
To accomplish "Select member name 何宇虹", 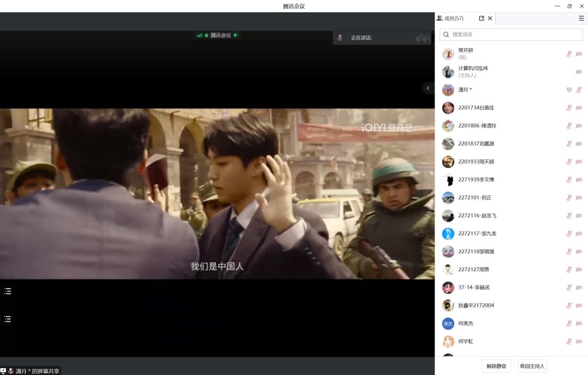I will pos(466,341).
